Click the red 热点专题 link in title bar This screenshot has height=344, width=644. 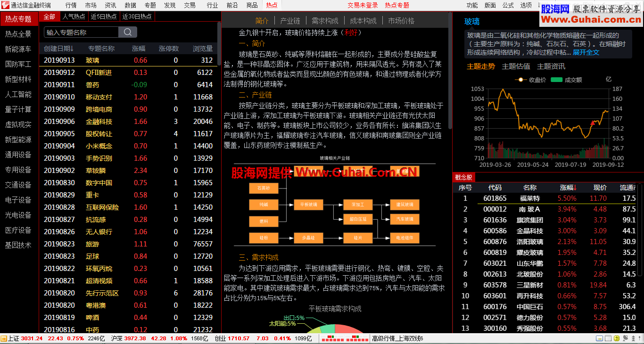tap(397, 5)
